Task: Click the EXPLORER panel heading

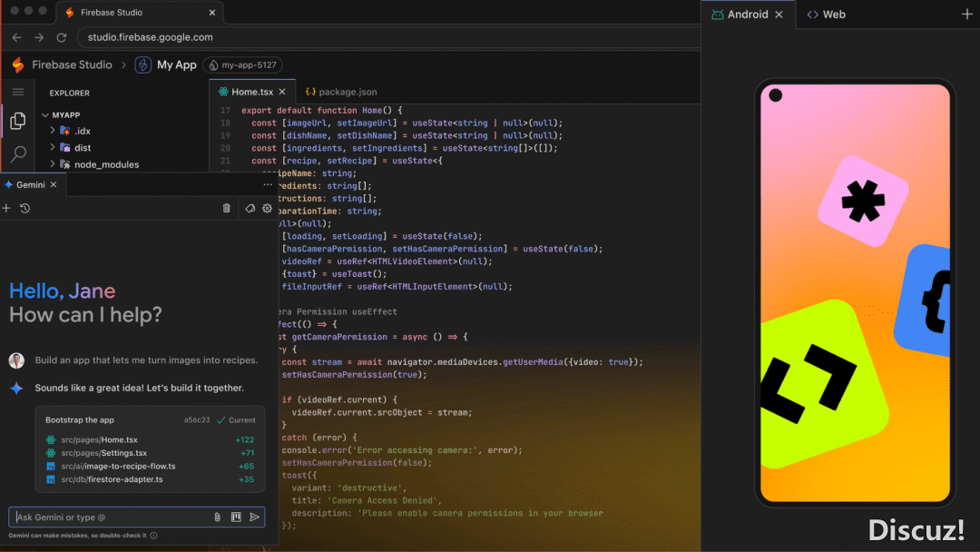Action: 69,94
